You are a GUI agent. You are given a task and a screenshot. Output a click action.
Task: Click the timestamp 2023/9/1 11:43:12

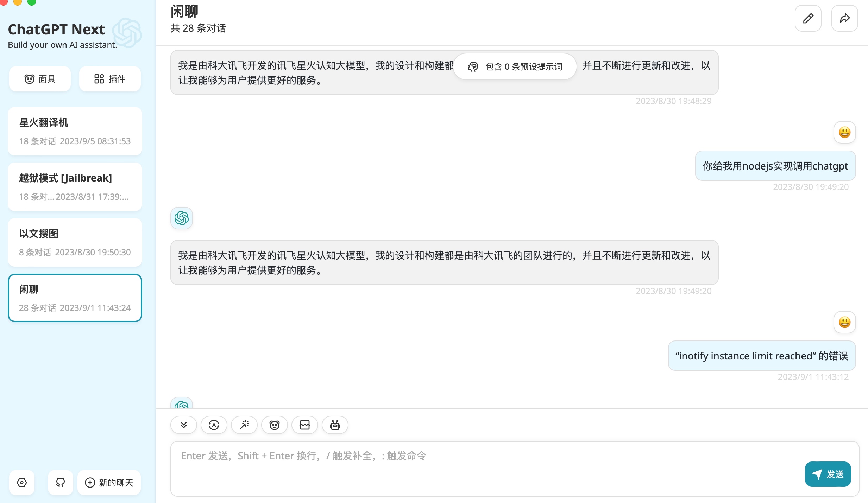(813, 377)
